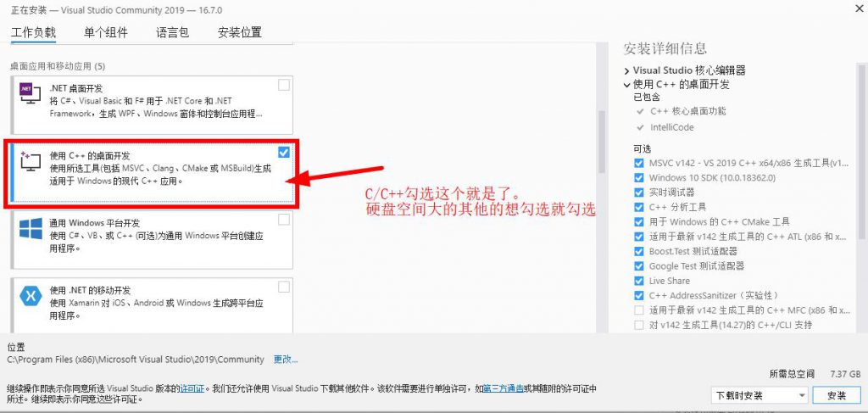Click the .NET desktop development workload icon

click(30, 92)
